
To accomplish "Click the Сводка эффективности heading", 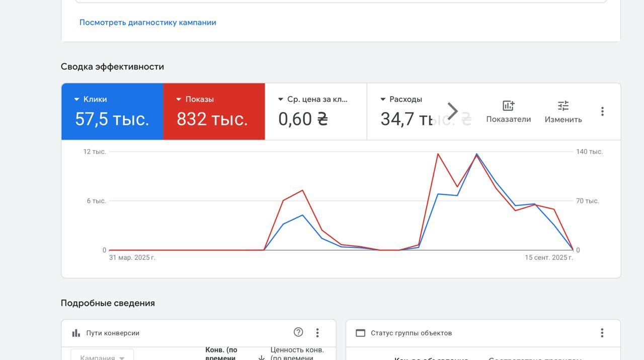I will coord(112,66).
